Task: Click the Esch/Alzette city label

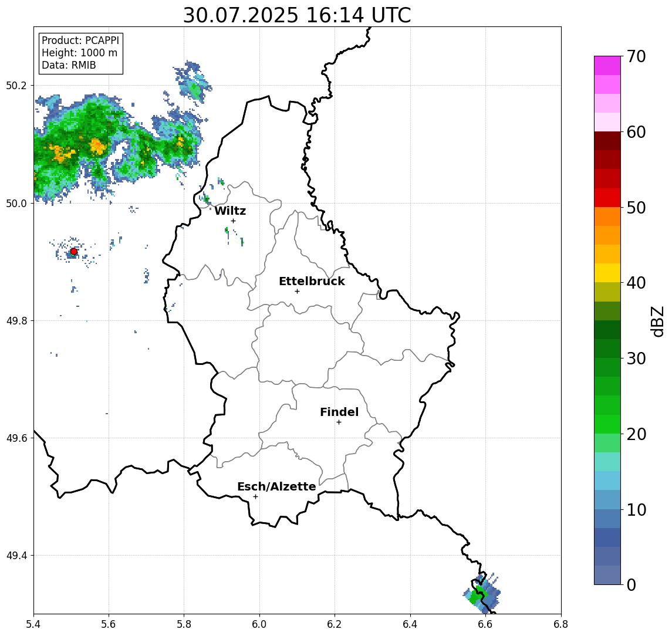Action: tap(276, 486)
